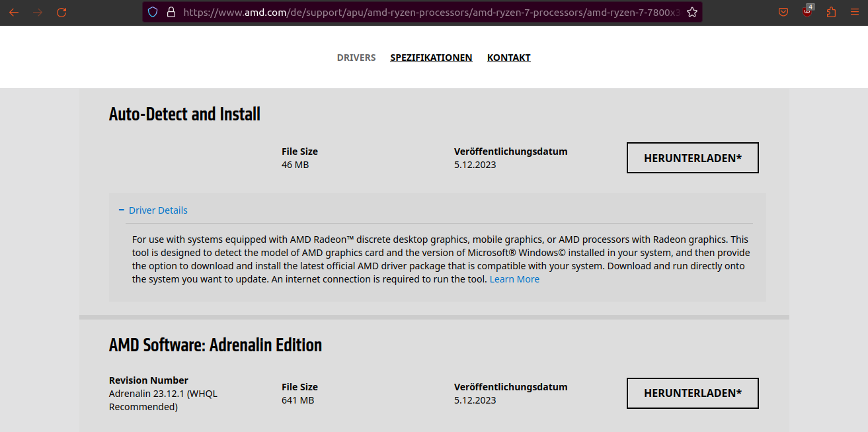The image size is (868, 432).
Task: Click the Auto-Detect release date 5.12.2023
Action: (475, 165)
